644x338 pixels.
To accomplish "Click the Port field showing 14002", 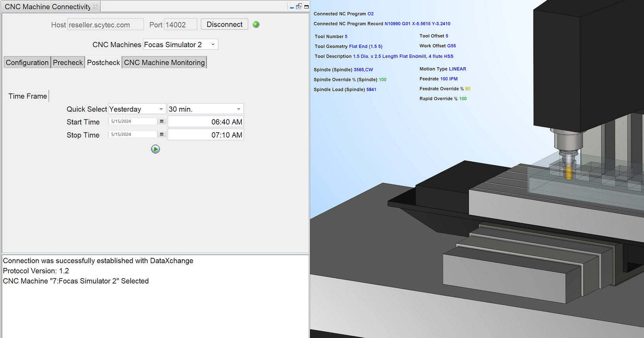I will click(180, 25).
